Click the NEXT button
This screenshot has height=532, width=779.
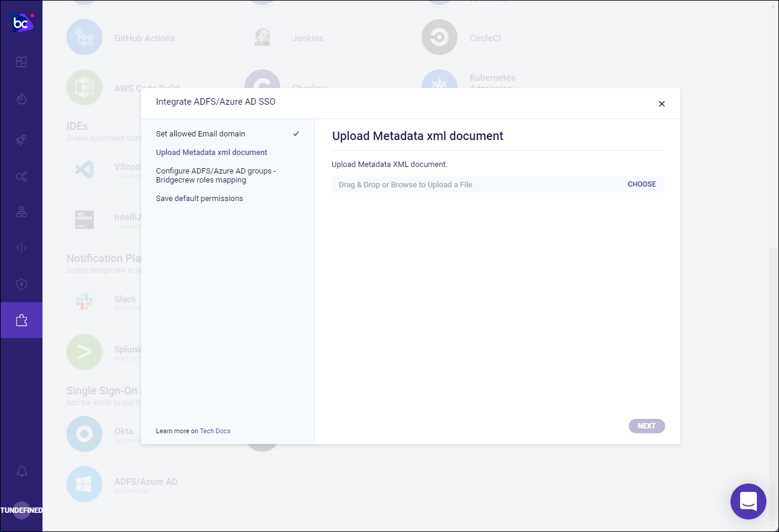(647, 426)
